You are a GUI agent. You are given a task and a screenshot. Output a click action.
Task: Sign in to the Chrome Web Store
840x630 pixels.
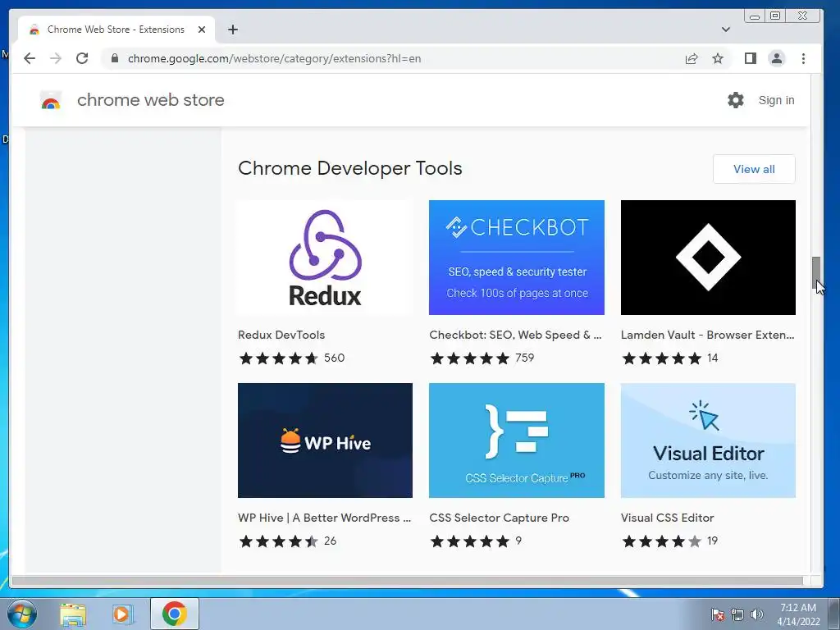tap(776, 100)
